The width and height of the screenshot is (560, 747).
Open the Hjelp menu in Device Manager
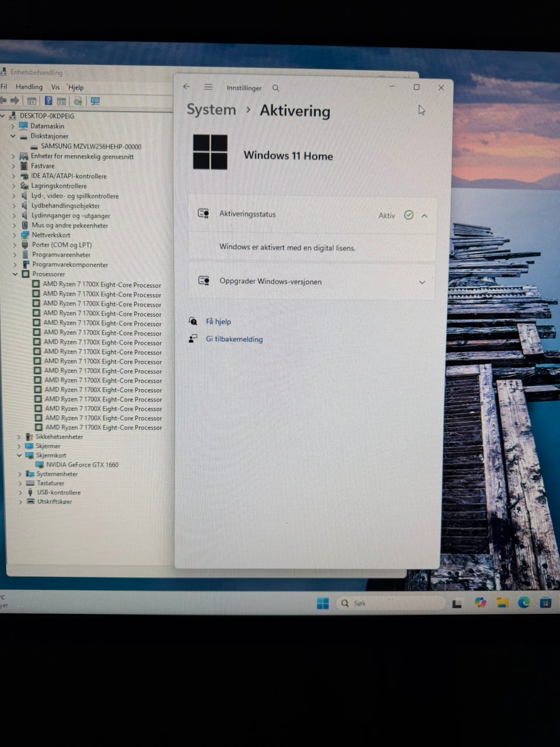pyautogui.click(x=76, y=87)
